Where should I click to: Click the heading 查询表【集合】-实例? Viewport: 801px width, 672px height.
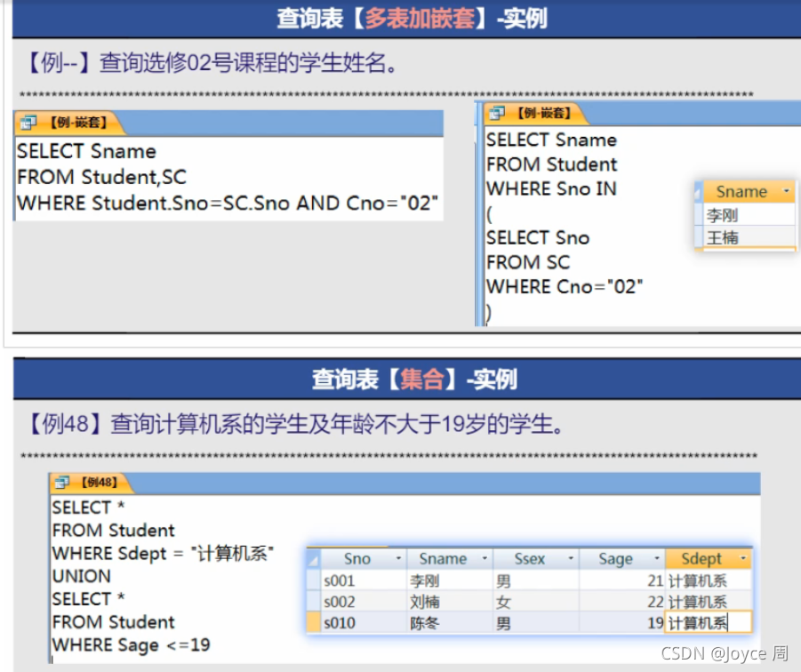[414, 380]
